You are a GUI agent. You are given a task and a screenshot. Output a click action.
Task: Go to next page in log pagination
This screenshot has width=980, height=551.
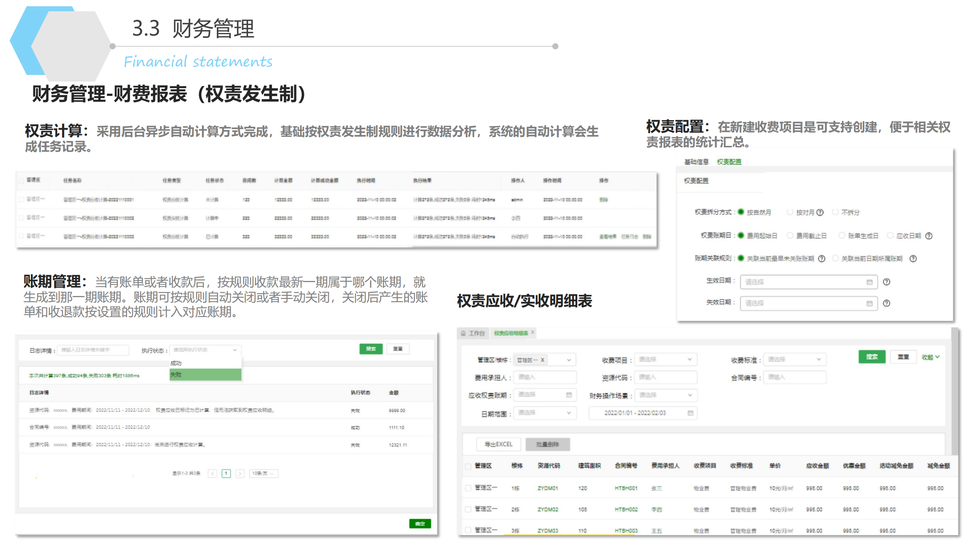click(240, 473)
